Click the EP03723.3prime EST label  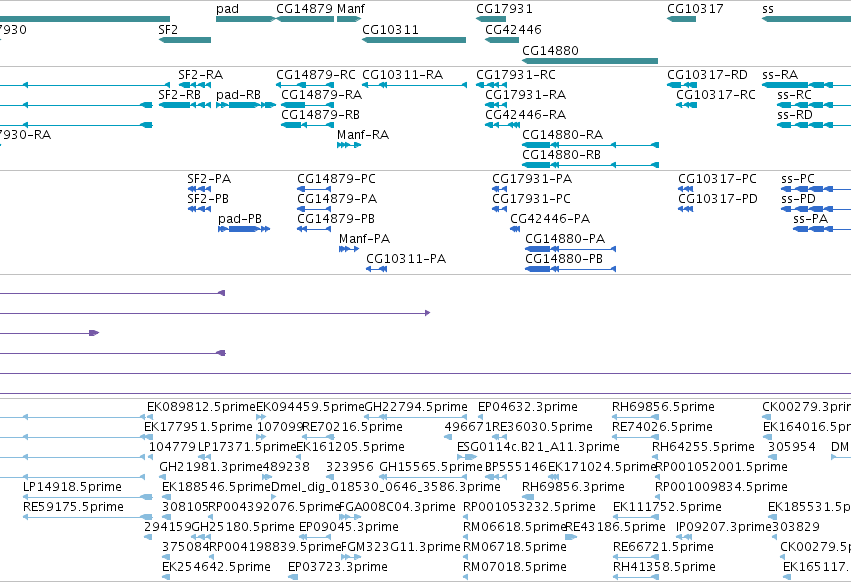coord(338,567)
